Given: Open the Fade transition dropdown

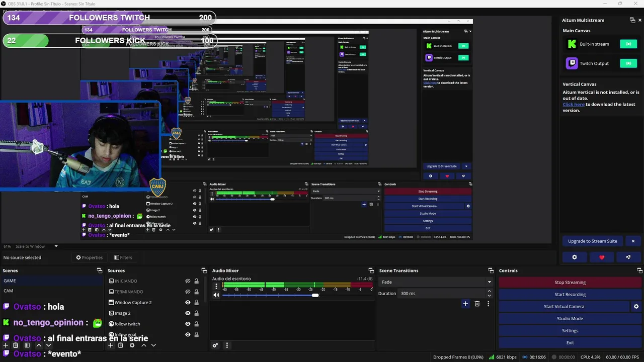Looking at the screenshot, I should (436, 282).
